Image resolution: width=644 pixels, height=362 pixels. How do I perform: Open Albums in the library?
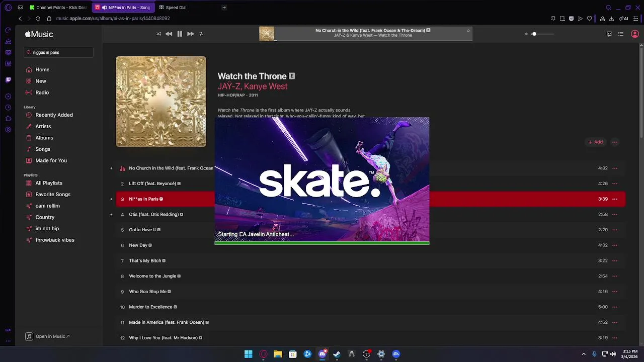(x=44, y=138)
